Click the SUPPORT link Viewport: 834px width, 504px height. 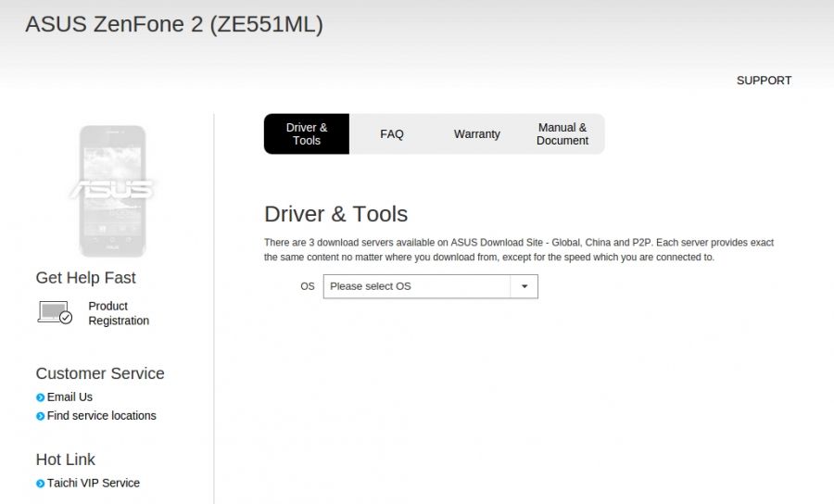click(764, 81)
